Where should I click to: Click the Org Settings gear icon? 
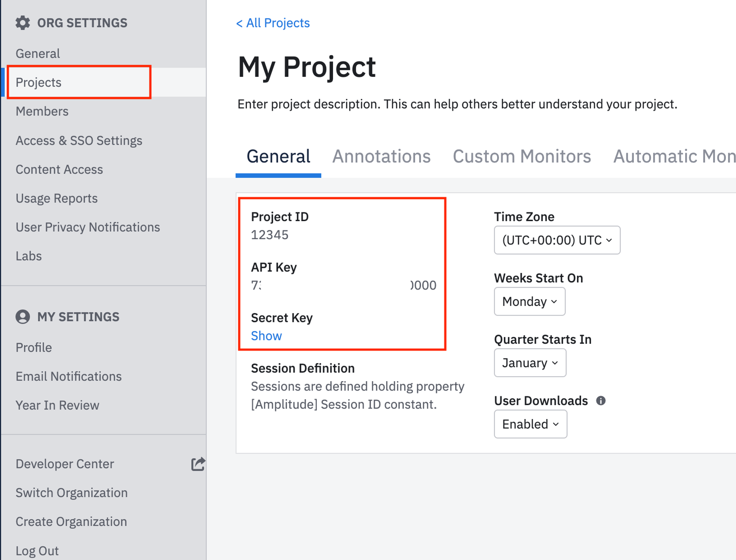(x=22, y=23)
